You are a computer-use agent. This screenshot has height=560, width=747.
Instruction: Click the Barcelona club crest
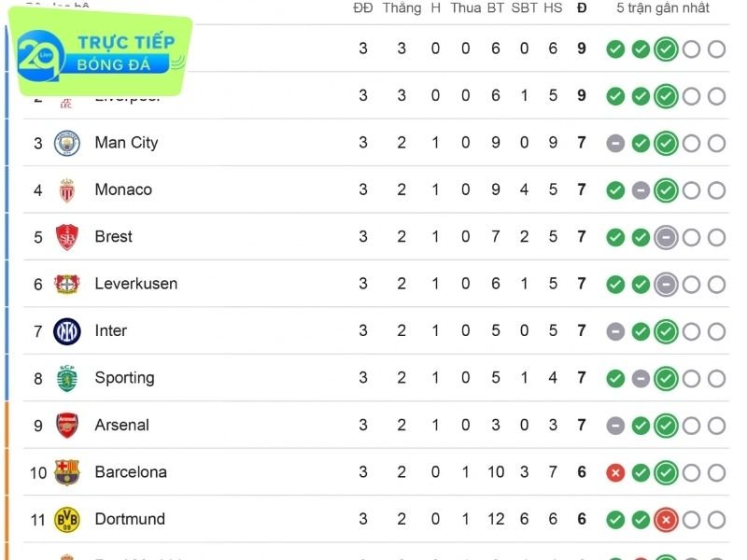click(x=66, y=472)
